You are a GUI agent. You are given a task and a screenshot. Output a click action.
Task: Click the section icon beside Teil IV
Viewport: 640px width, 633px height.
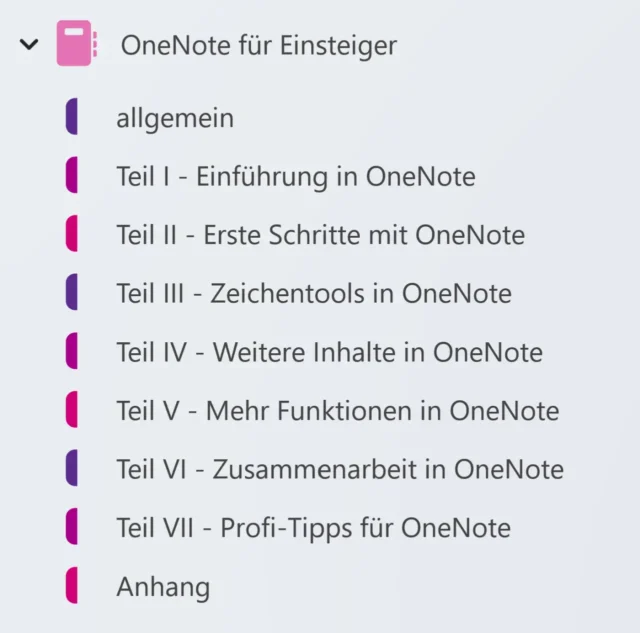pyautogui.click(x=71, y=352)
